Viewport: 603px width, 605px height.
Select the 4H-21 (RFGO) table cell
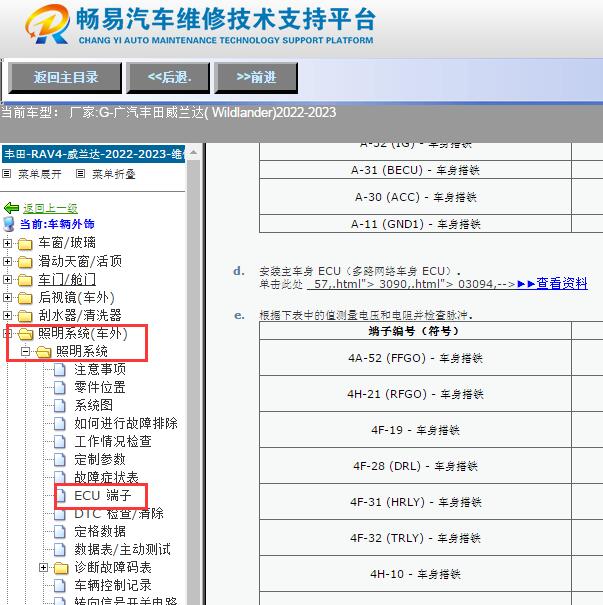pos(415,394)
